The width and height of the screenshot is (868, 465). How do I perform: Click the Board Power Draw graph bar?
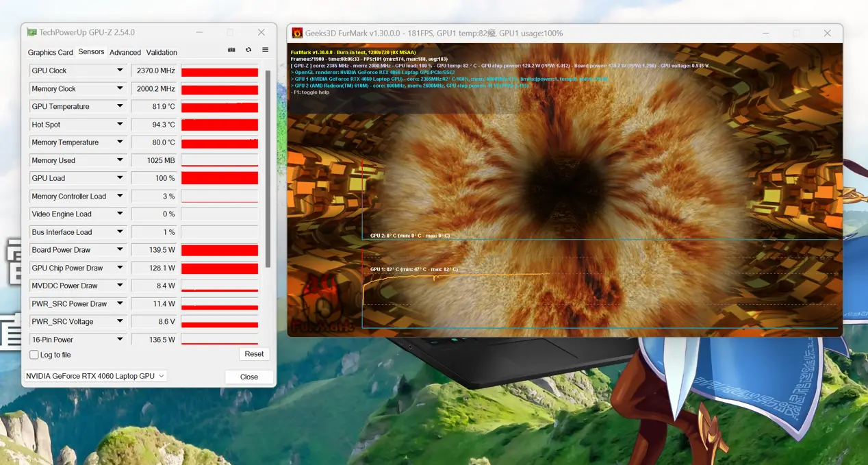pyautogui.click(x=220, y=250)
